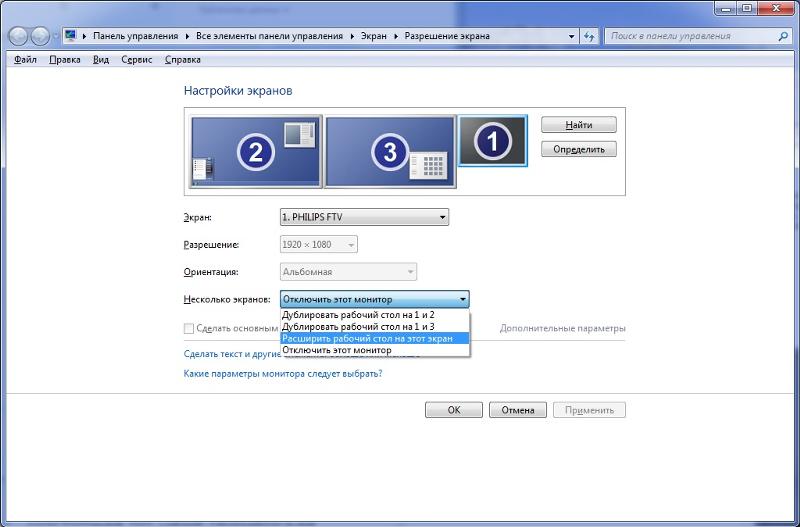Open the 'Экран' dropdown showing PHILIPS FTV
This screenshot has width=800, height=527.
tap(364, 217)
